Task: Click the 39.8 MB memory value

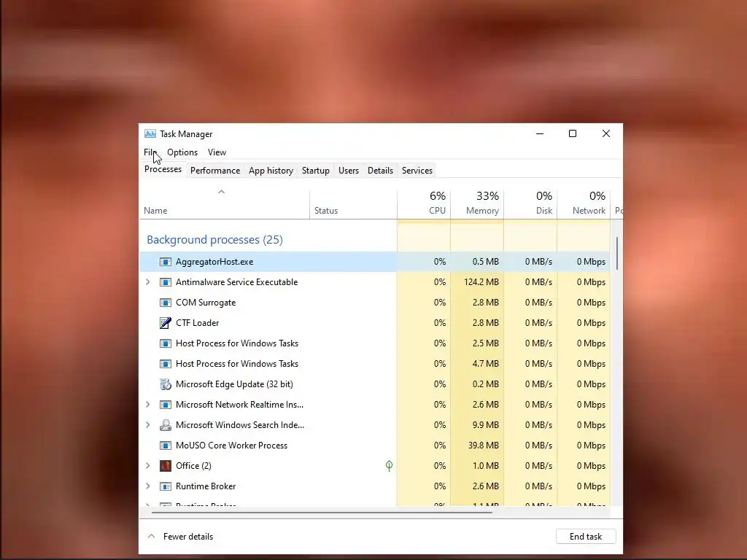Action: point(483,446)
